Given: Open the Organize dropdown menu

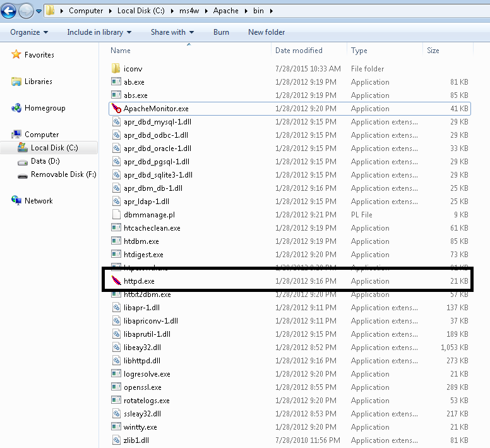Looking at the screenshot, I should (29, 32).
